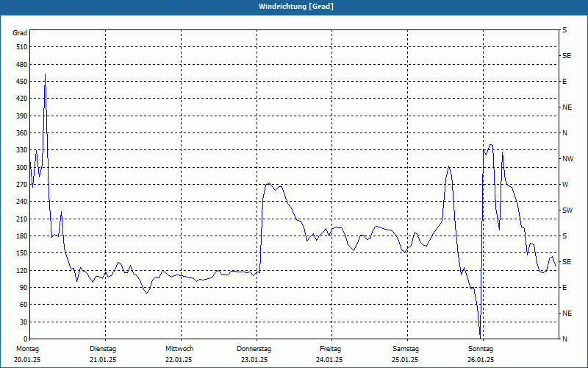Click the 150 degree axis label
The image size is (588, 368).
(22, 252)
